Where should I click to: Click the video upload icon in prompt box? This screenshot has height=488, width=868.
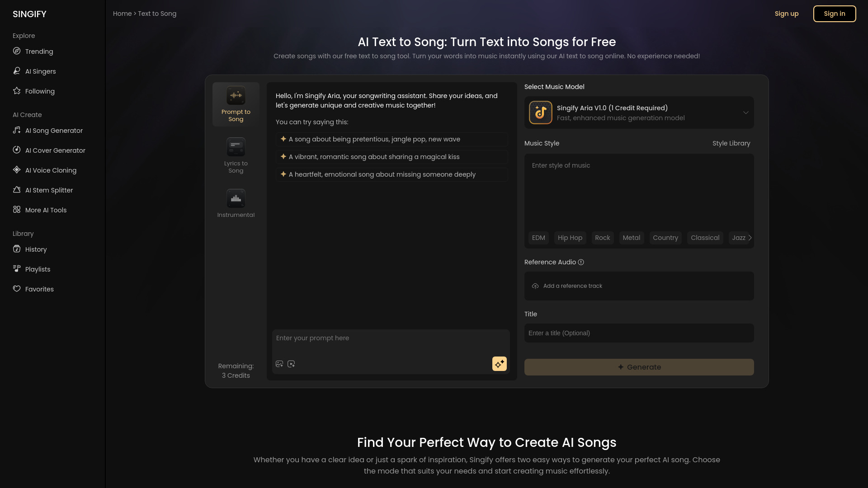coord(291,364)
